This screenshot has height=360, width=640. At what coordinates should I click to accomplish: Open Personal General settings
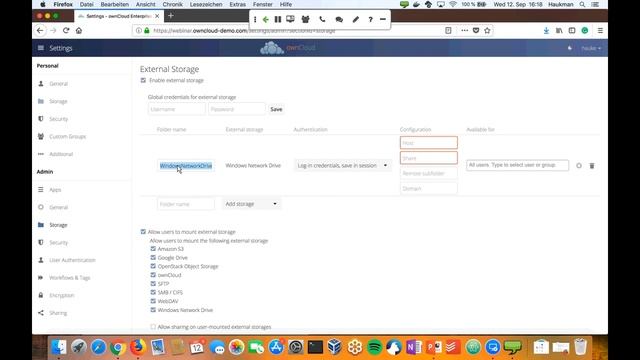pyautogui.click(x=58, y=84)
